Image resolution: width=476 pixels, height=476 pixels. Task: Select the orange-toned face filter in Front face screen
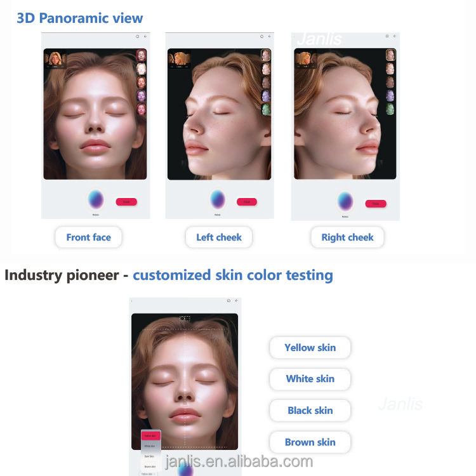tap(142, 83)
